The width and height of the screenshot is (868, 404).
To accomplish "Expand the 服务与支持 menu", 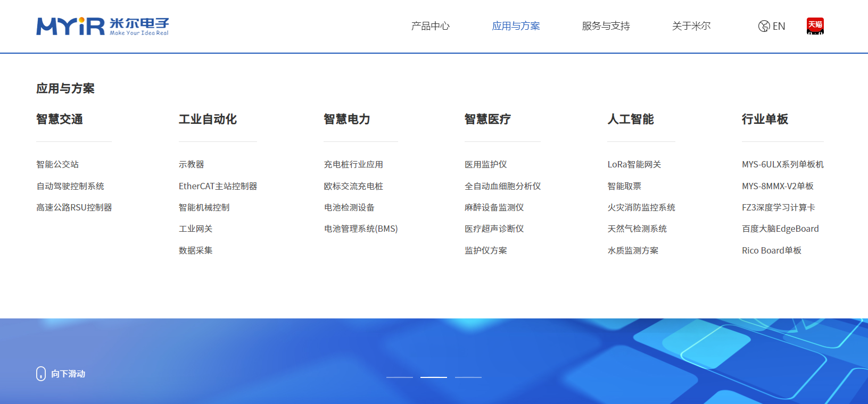I will click(606, 26).
